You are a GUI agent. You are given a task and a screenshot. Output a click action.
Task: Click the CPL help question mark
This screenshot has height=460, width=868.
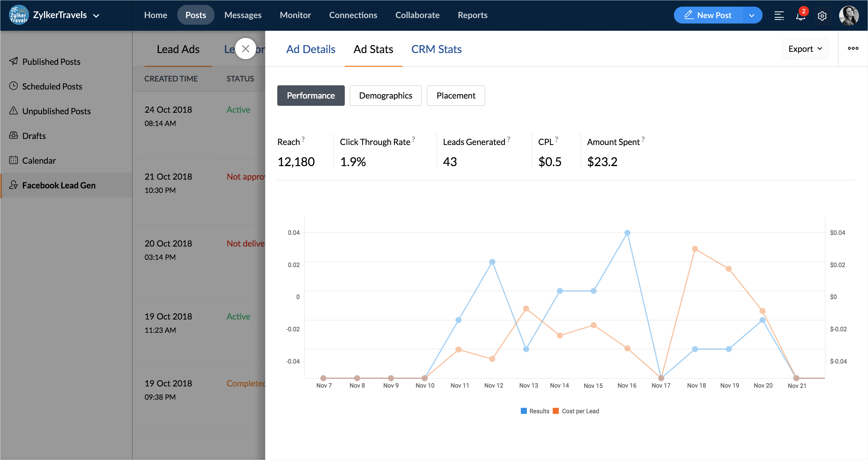[557, 139]
